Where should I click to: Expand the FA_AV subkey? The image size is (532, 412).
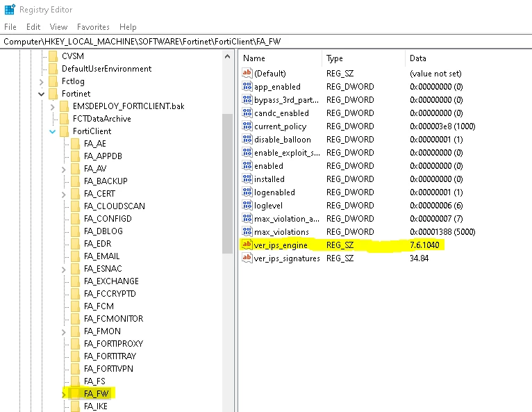(64, 169)
